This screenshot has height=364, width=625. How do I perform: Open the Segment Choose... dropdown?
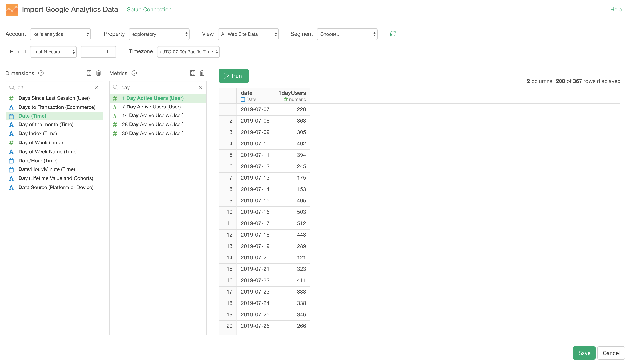347,34
